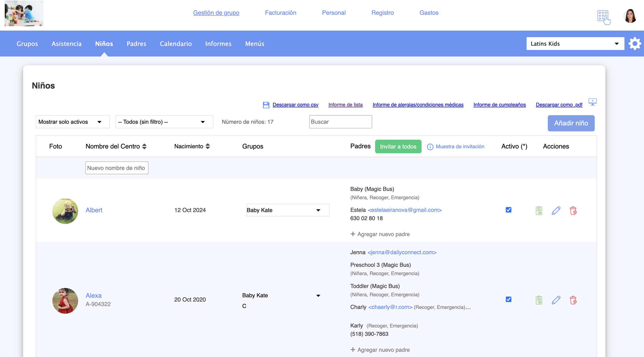Click the Buscar search field
Viewport: 644px width, 357px height.
pyautogui.click(x=340, y=122)
